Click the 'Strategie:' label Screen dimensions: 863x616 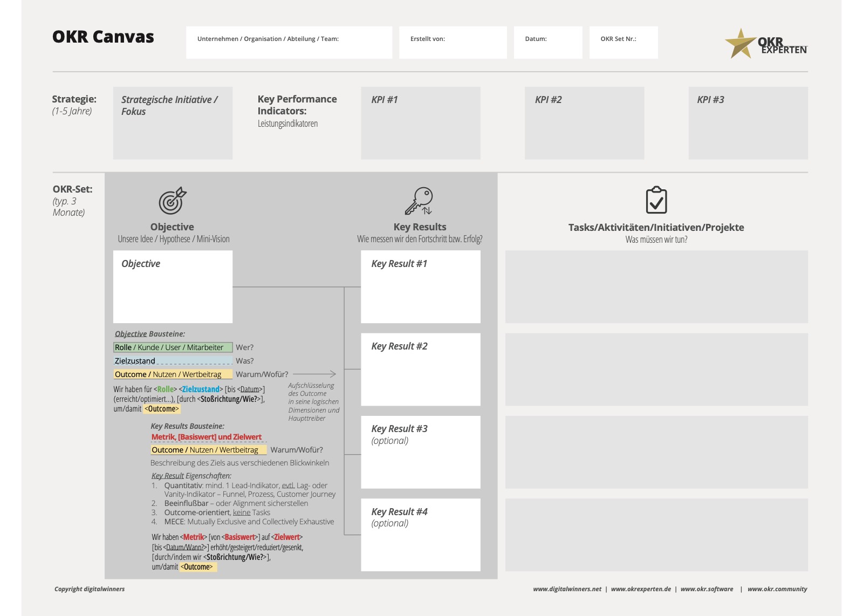click(x=74, y=99)
